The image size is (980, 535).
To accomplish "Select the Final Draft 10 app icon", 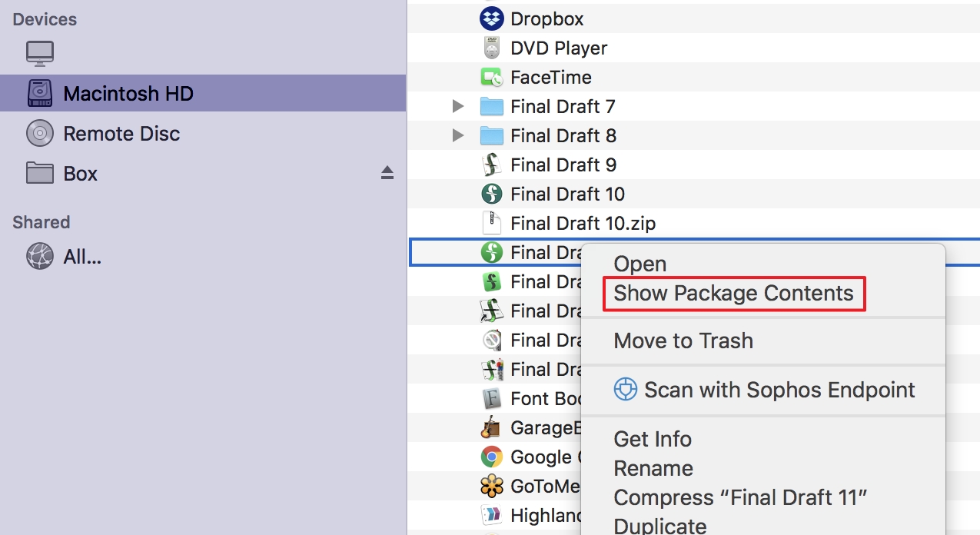I will (x=492, y=194).
